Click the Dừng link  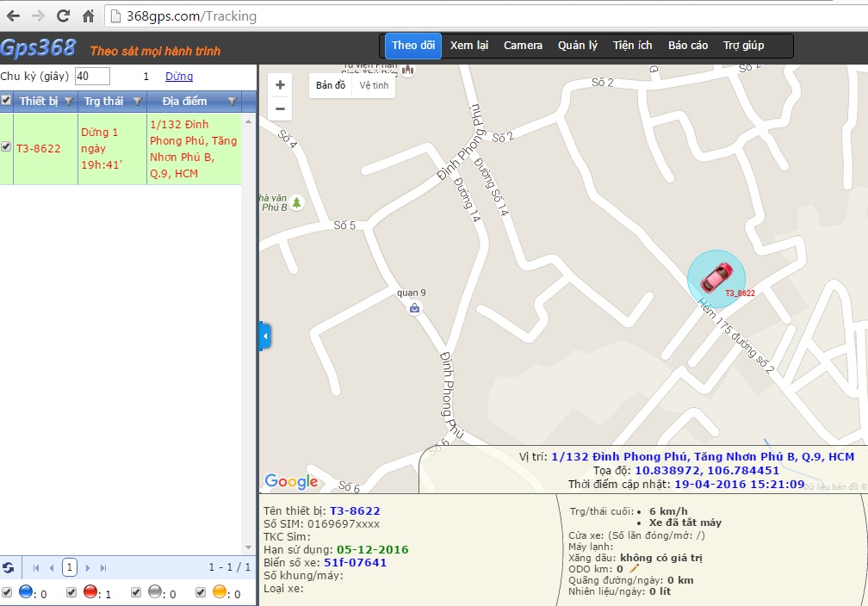pos(179,77)
